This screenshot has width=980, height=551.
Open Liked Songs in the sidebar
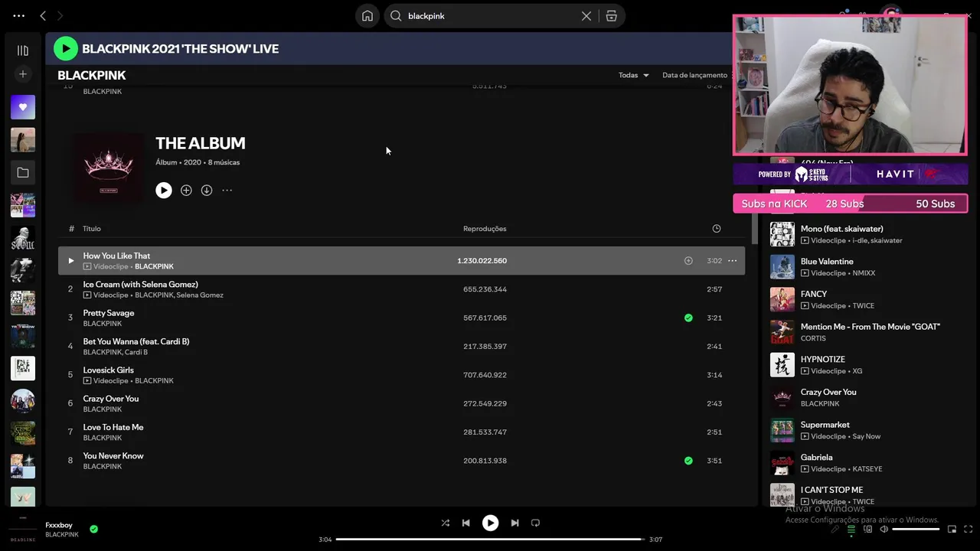click(23, 107)
